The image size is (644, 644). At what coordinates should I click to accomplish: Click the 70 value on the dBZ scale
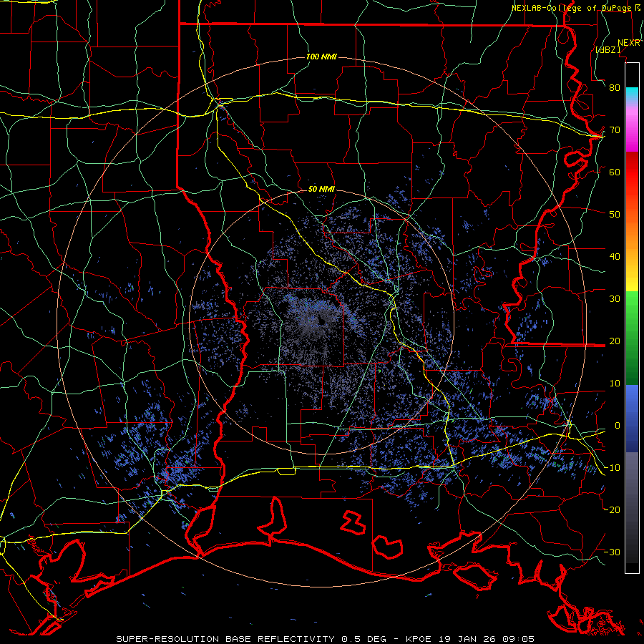click(x=615, y=130)
